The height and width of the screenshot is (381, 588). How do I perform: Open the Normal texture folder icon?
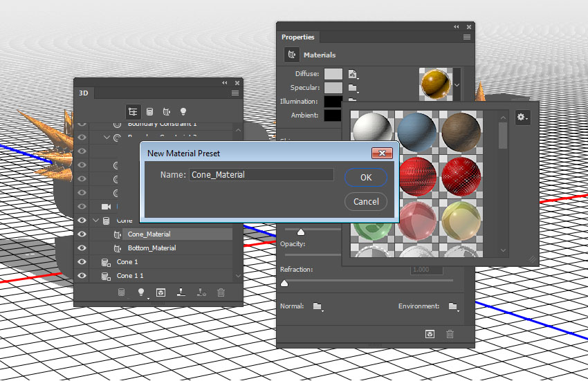tap(318, 306)
